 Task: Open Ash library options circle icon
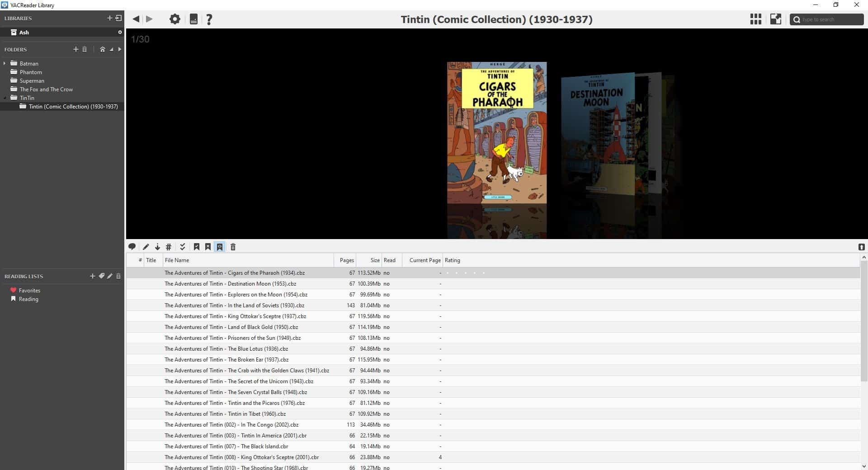pyautogui.click(x=120, y=32)
